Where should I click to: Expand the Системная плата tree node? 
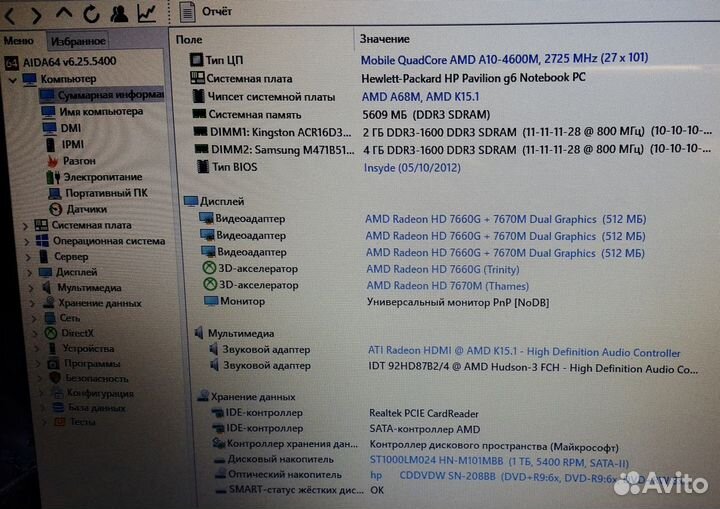coord(26,226)
